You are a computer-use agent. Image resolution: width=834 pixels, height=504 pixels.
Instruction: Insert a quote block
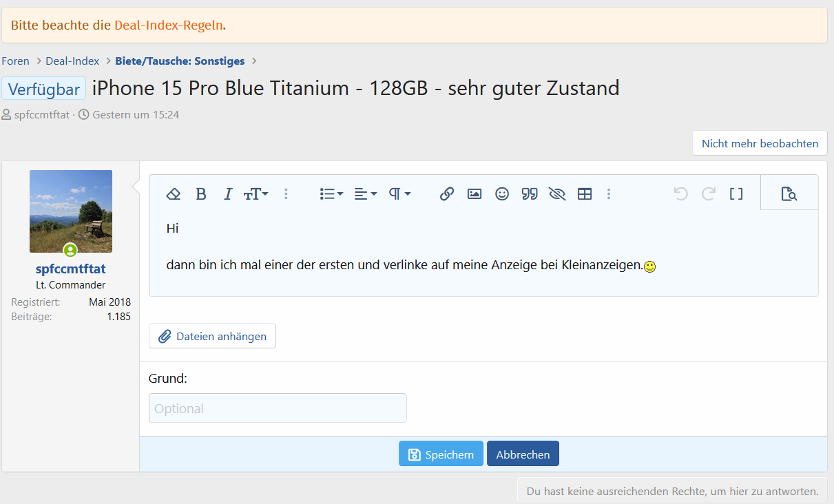pyautogui.click(x=530, y=194)
